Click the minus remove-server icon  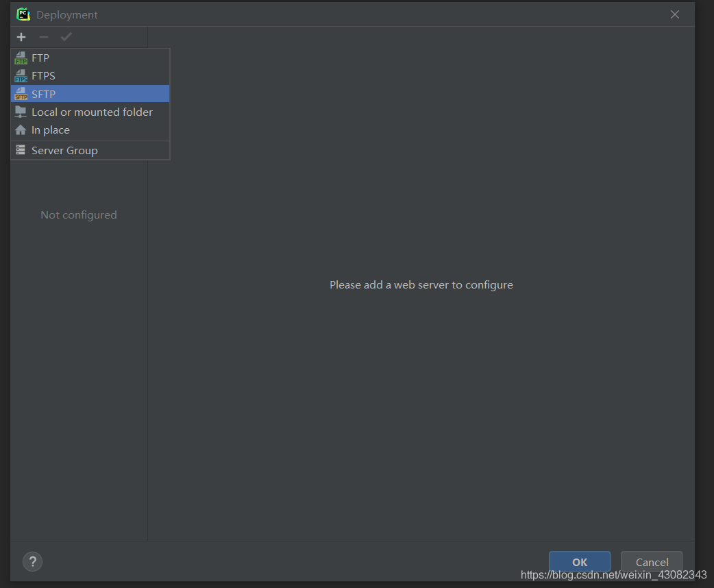44,37
